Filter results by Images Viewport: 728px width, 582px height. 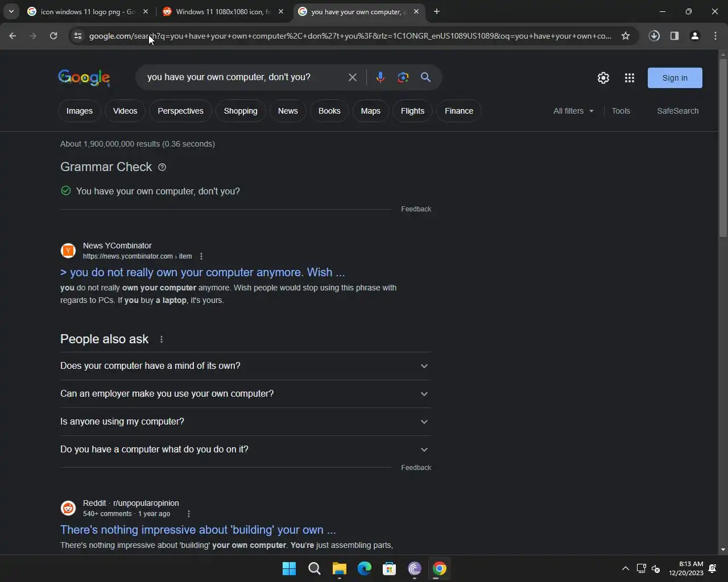[x=80, y=111]
